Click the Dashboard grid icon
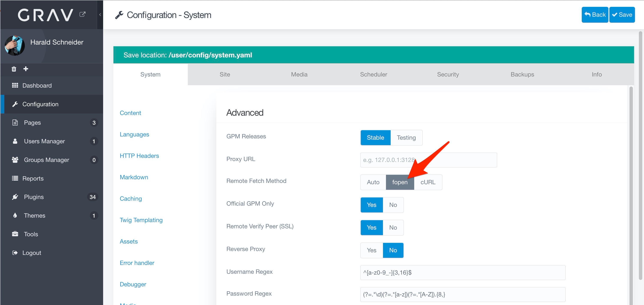644x305 pixels. pyautogui.click(x=15, y=85)
